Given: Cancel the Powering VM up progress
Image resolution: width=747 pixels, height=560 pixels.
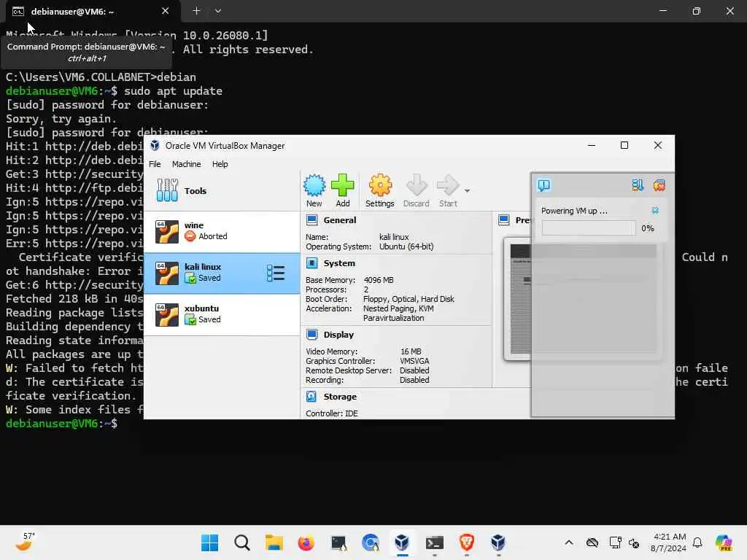Looking at the screenshot, I should [x=656, y=211].
